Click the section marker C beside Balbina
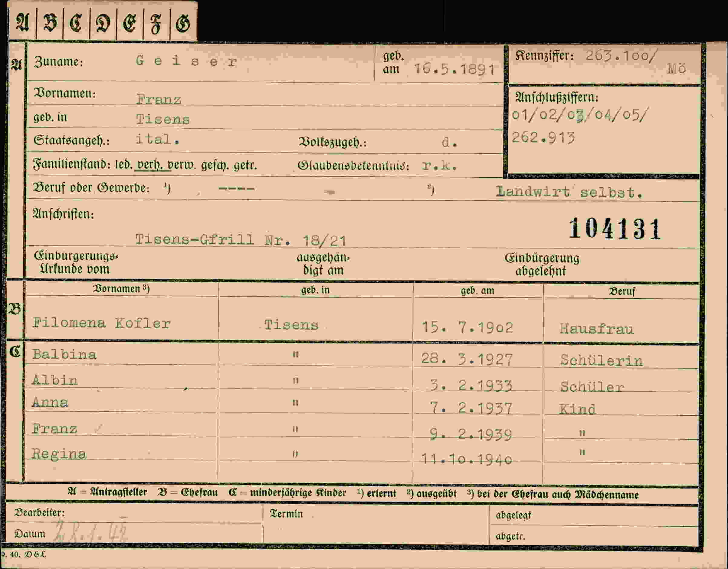 15,352
